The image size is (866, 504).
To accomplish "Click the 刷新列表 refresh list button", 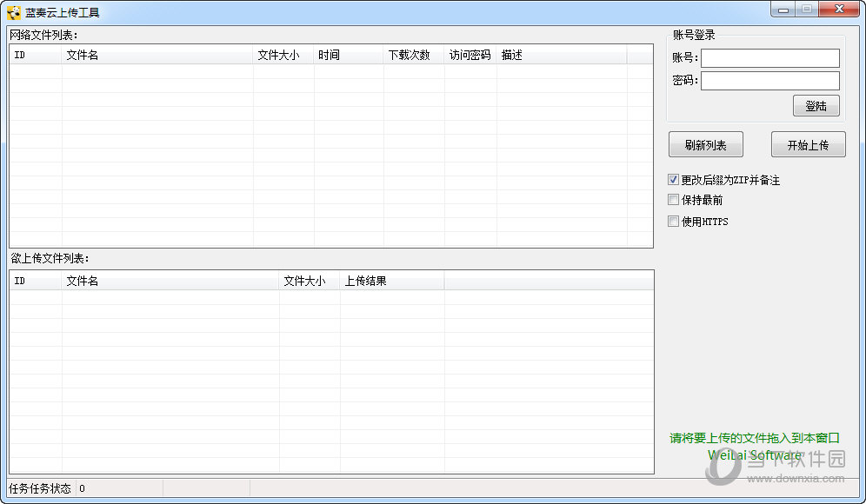I will pos(705,144).
